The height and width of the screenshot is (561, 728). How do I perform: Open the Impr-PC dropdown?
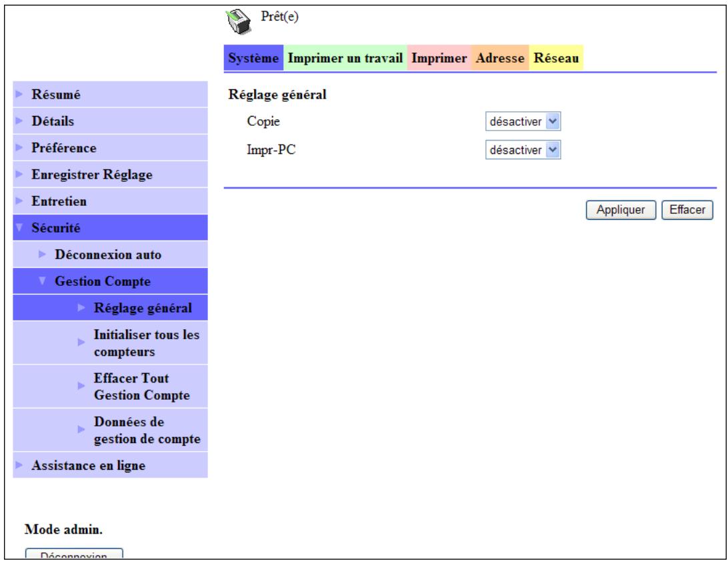tap(523, 150)
